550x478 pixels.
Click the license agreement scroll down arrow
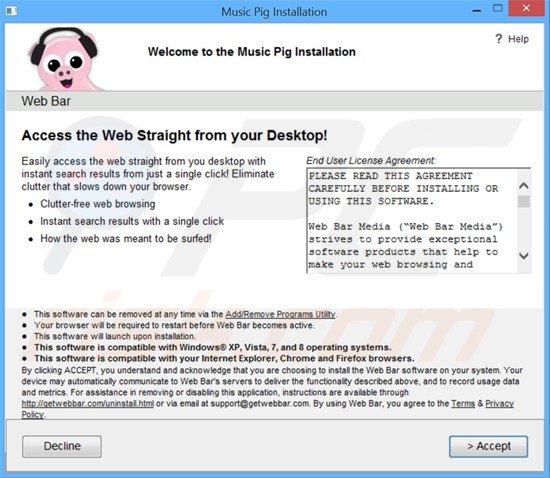[x=524, y=256]
